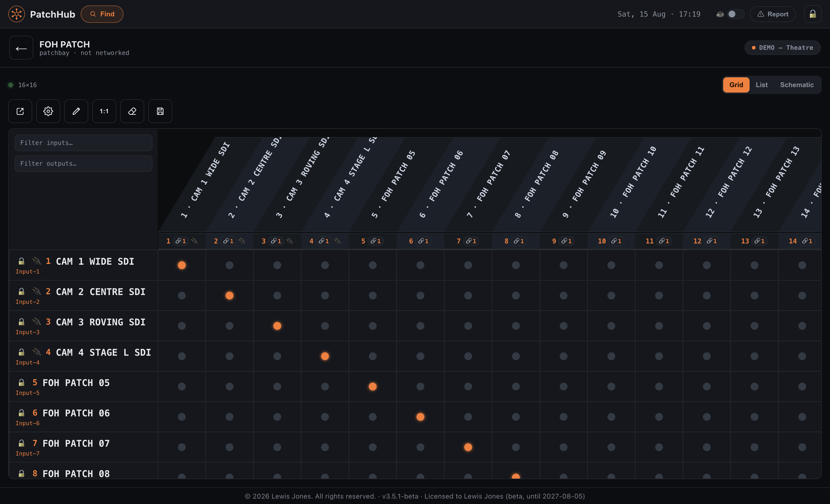Click plug icon on CAM 4 STAGE L SDI input row
The image size is (830, 504).
click(x=36, y=352)
